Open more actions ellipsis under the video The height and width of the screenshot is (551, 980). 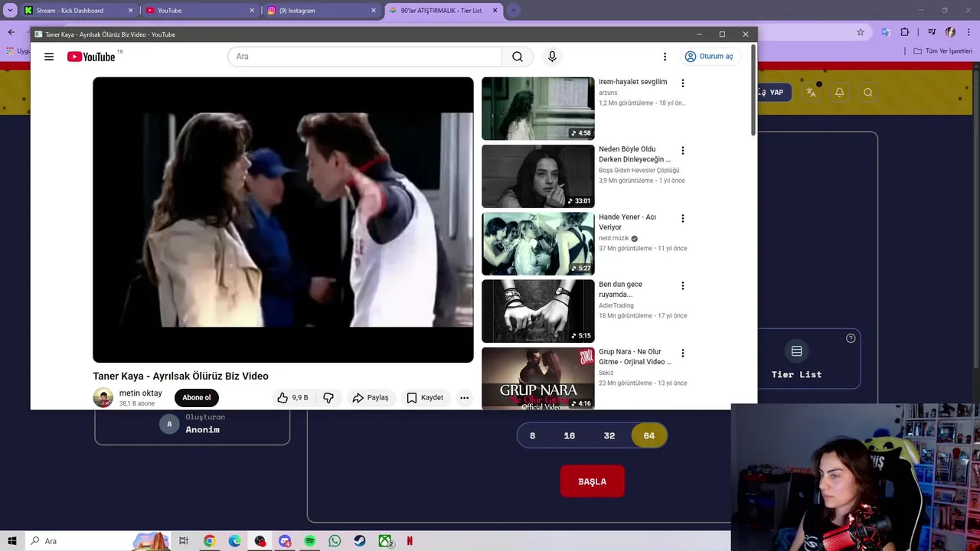point(464,397)
